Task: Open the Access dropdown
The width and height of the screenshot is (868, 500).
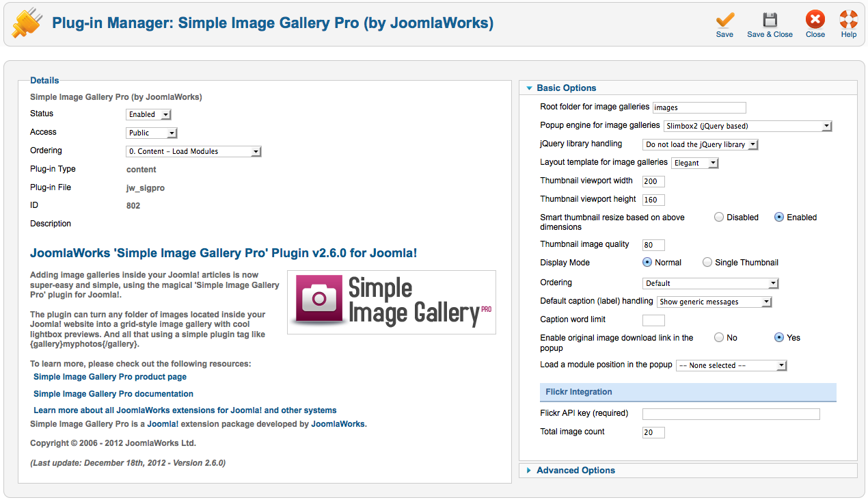Action: [152, 133]
